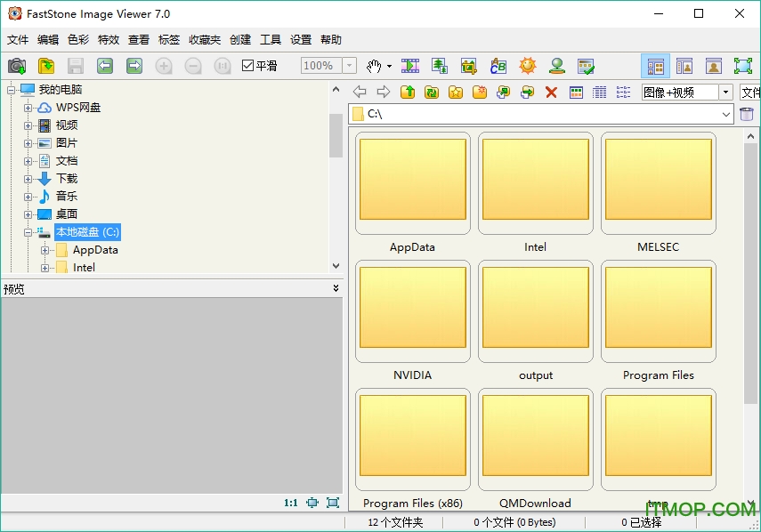Open the 设置 menu
761x532 pixels.
[301, 39]
